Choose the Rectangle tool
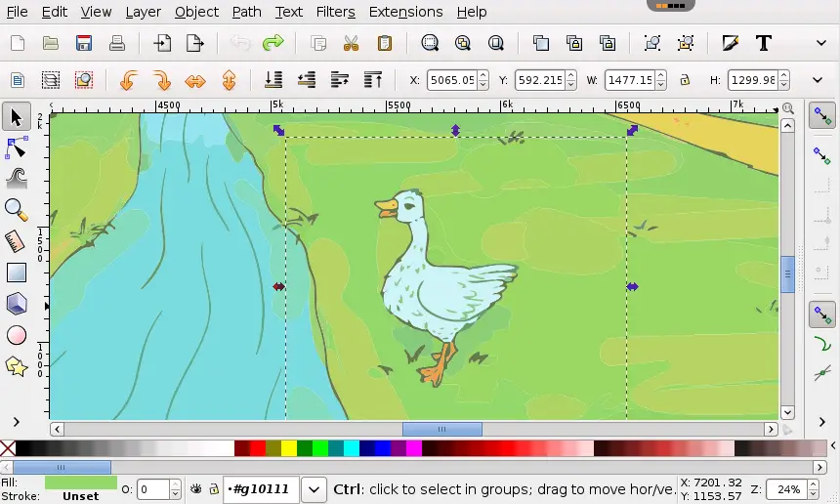The image size is (840, 504). (x=17, y=273)
